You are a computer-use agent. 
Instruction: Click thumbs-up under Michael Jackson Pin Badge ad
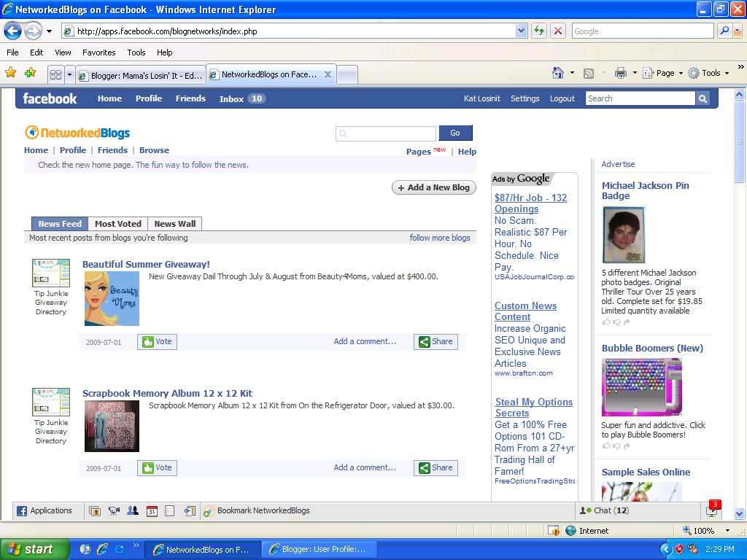click(x=606, y=322)
